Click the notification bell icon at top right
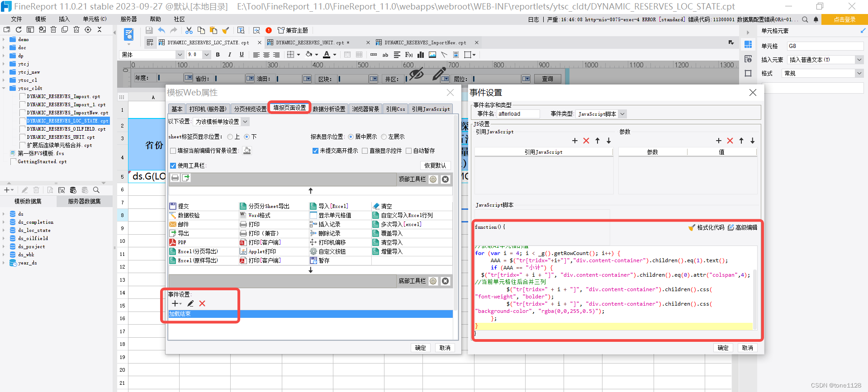Viewport: 868px width, 392px height. click(816, 19)
